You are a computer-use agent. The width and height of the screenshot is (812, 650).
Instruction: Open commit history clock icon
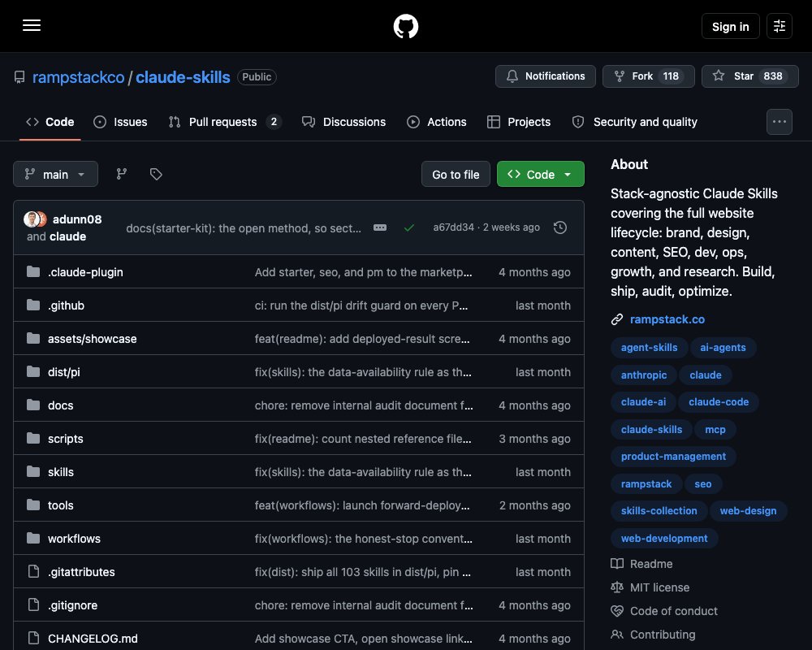pos(559,227)
